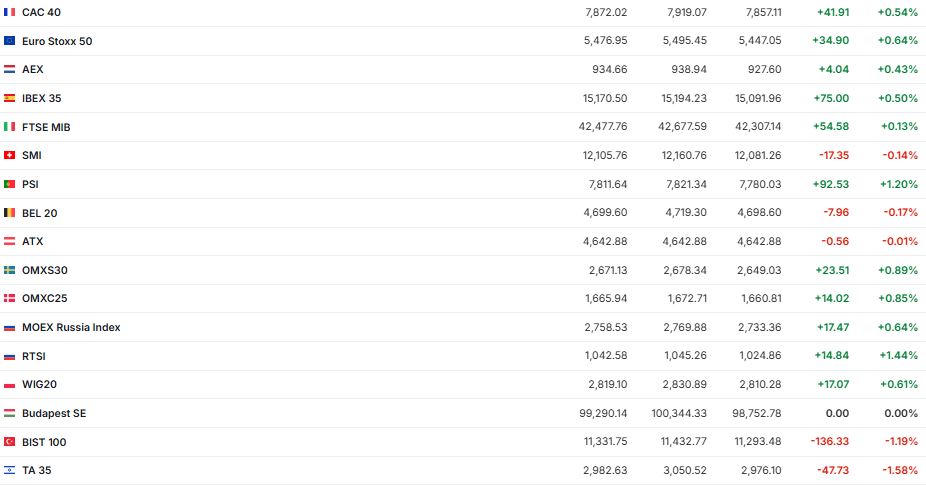Open the CAC 40 index link
Viewport: 926px width, 487px height.
coord(40,12)
